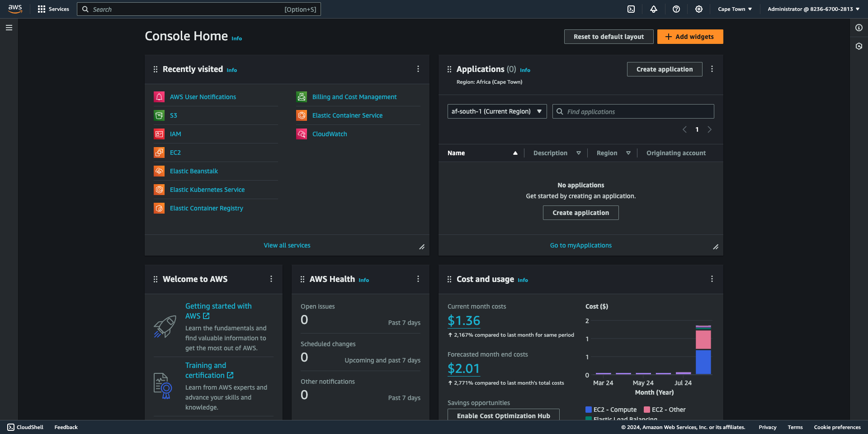Click the Recently visited widget drag handle
Screen dimensions: 868x434
click(x=156, y=69)
